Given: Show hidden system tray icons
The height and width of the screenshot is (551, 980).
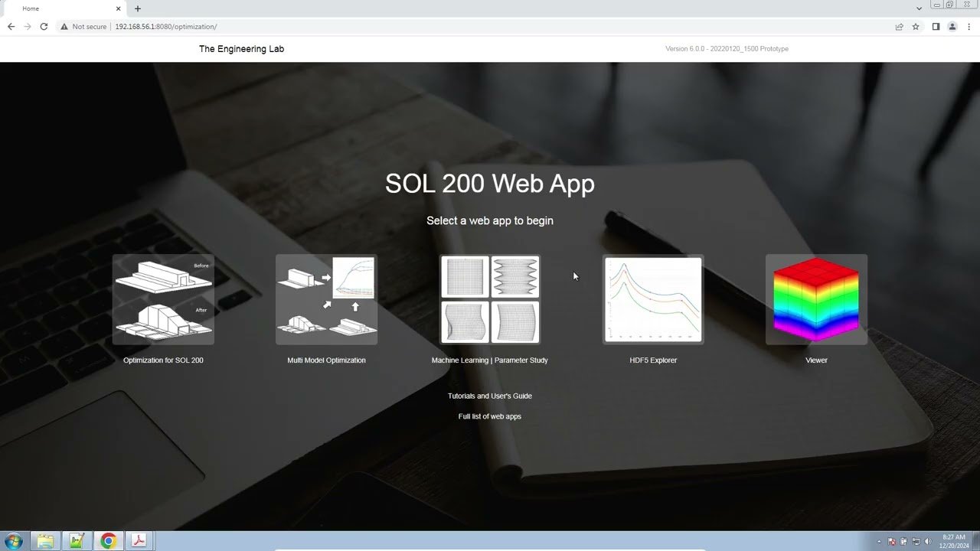Looking at the screenshot, I should click(879, 542).
